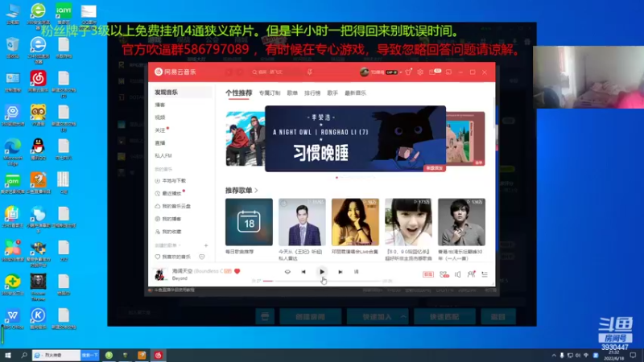Click the NetEase Cloud Music logo

point(175,72)
